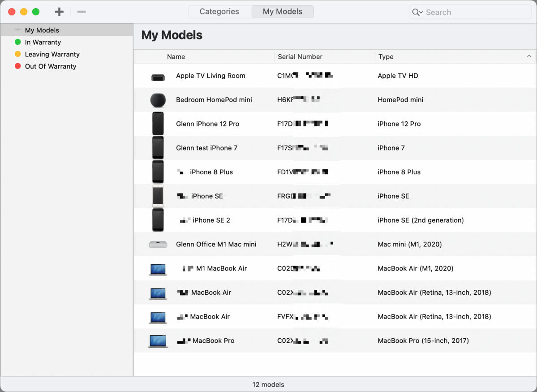This screenshot has height=392, width=537.
Task: Click the laptop icon for serial C02X MacBook Air
Action: (158, 293)
